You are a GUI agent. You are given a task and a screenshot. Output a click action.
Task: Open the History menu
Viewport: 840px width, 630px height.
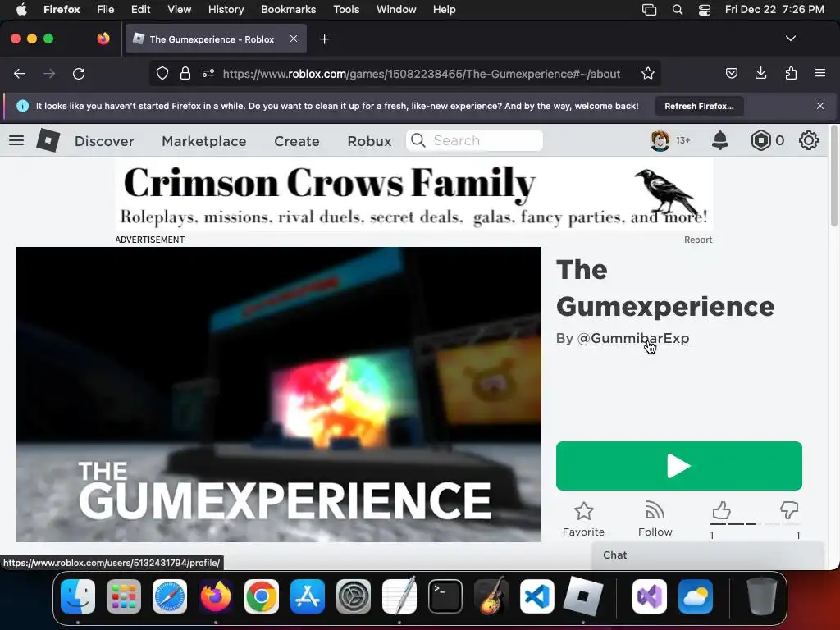(x=226, y=9)
